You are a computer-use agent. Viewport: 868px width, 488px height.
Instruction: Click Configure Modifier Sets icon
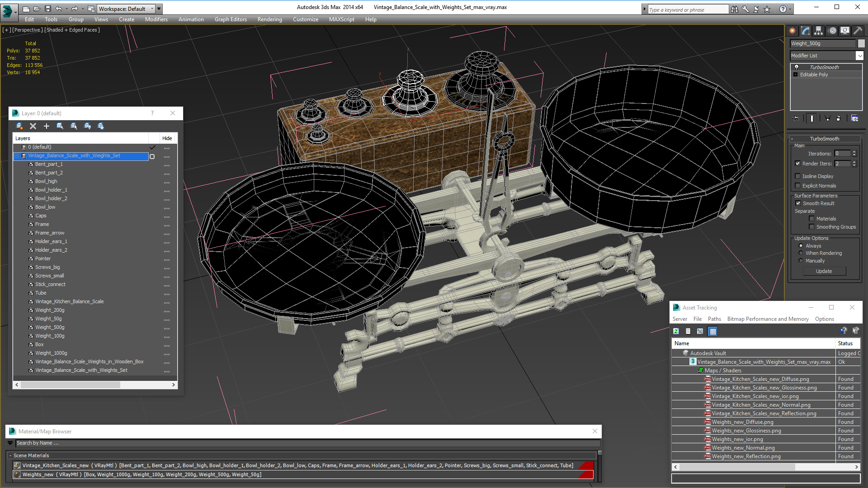click(x=854, y=118)
